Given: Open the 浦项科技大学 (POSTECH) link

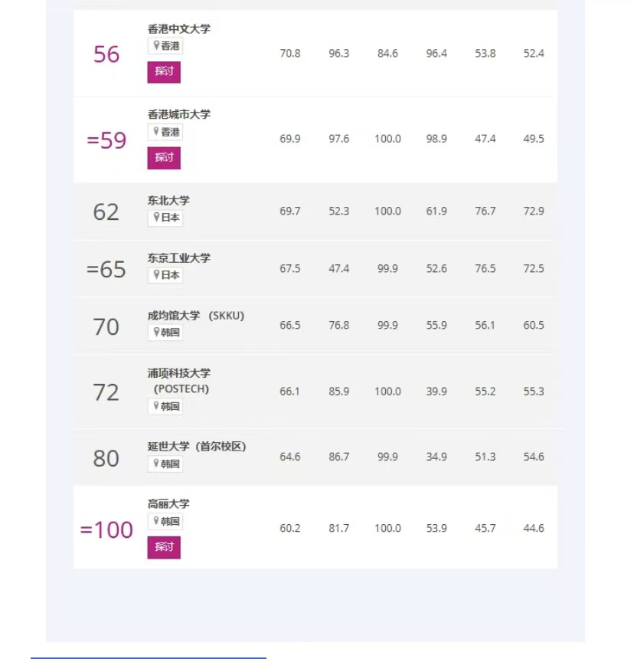Looking at the screenshot, I should [179, 381].
